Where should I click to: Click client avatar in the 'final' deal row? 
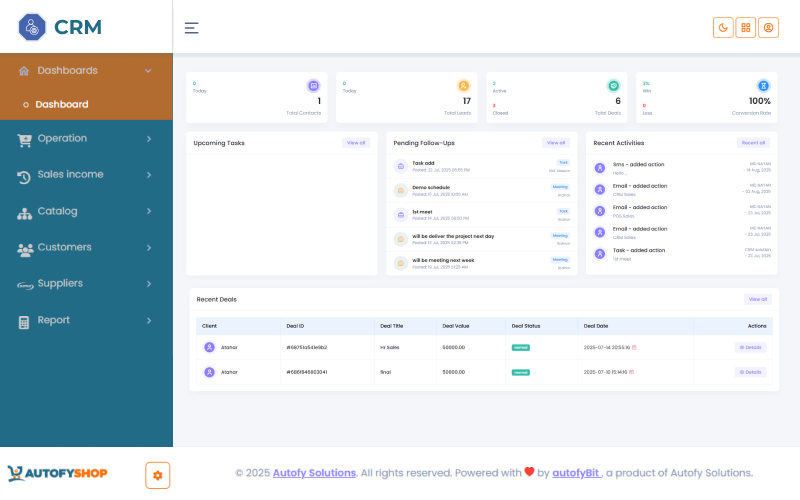(x=209, y=372)
